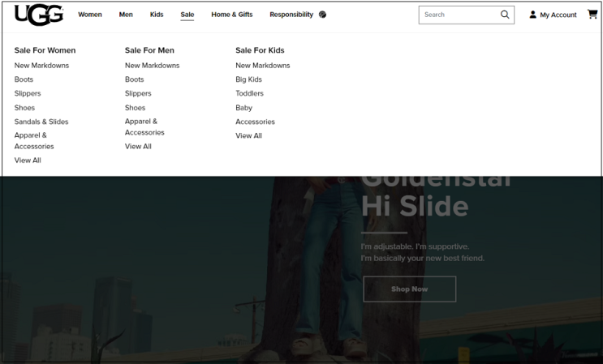This screenshot has width=603, height=364.
Task: Click the Goldenstar Hi Slide headline
Action: click(x=436, y=196)
